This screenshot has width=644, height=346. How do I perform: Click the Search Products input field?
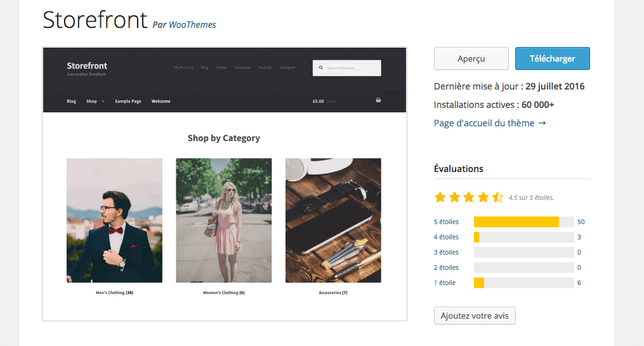coord(352,68)
